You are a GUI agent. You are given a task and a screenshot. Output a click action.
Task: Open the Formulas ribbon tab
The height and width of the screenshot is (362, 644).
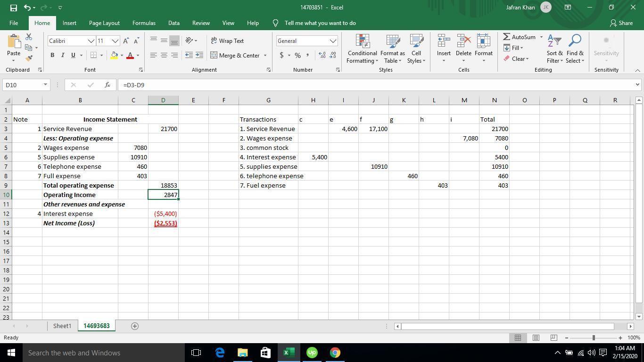click(144, 23)
